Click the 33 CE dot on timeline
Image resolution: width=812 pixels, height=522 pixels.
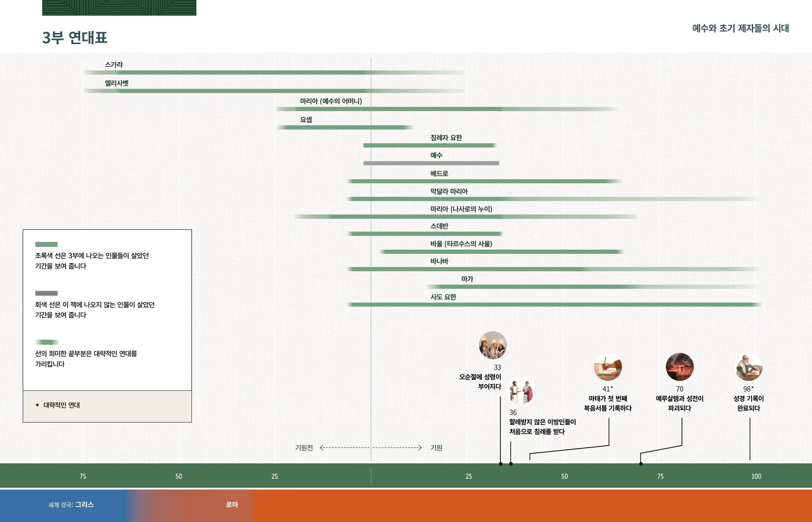500,464
